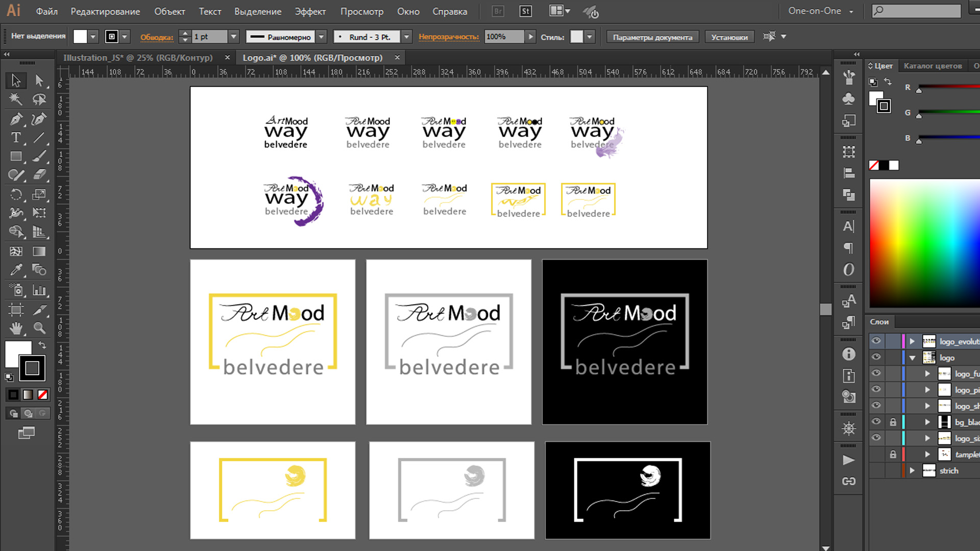
Task: Open the One-on-One workspace switcher
Action: point(820,11)
